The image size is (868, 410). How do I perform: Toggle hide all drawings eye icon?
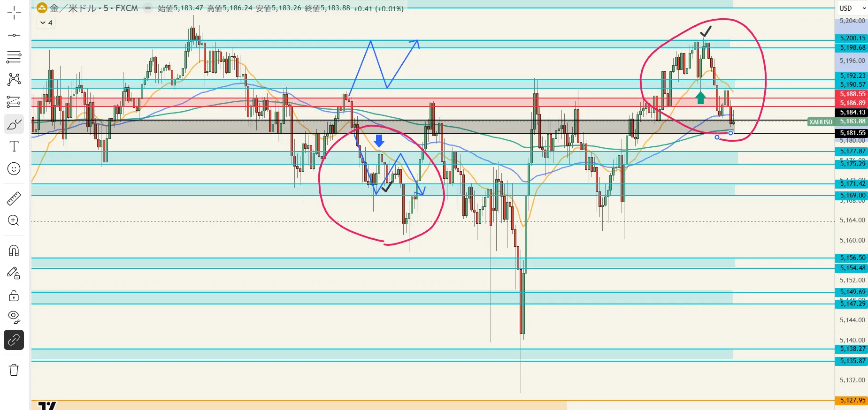pyautogui.click(x=14, y=318)
